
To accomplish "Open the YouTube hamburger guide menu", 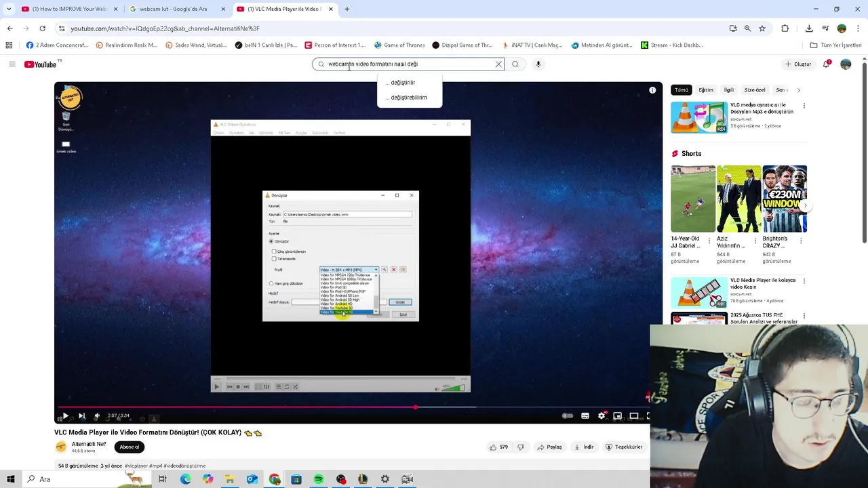I will point(12,64).
